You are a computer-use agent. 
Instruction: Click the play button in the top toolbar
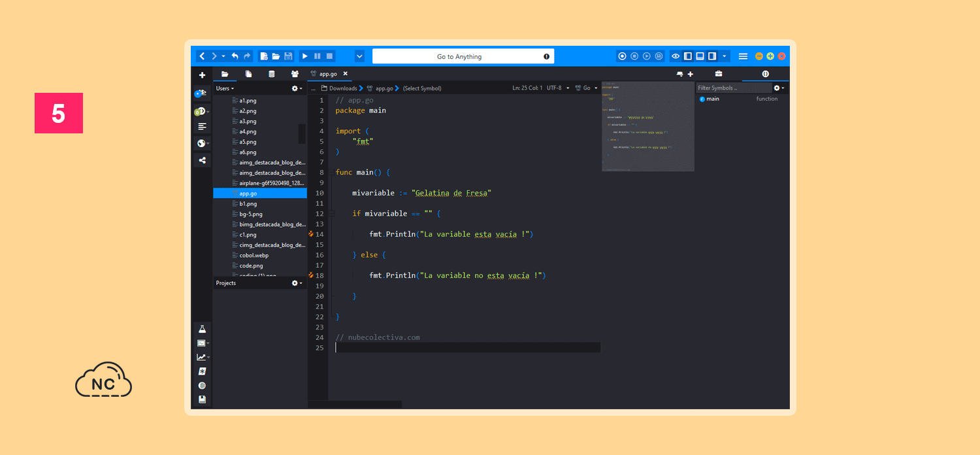click(x=304, y=56)
